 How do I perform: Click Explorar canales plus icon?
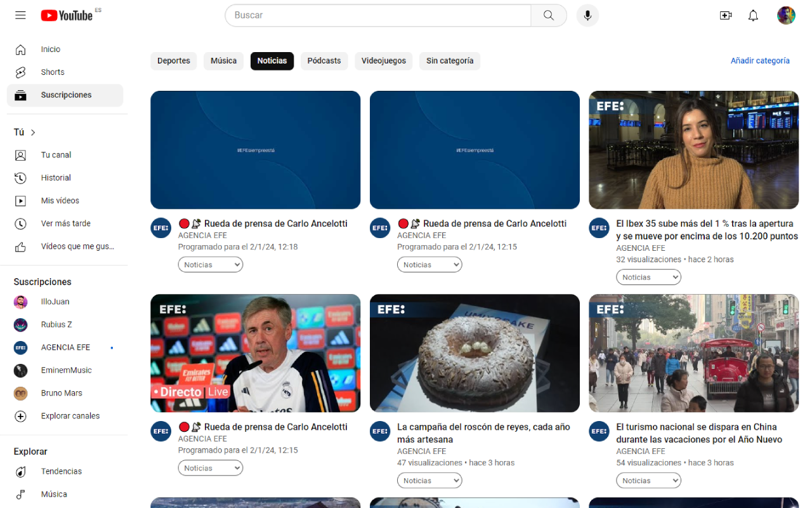[x=21, y=416]
